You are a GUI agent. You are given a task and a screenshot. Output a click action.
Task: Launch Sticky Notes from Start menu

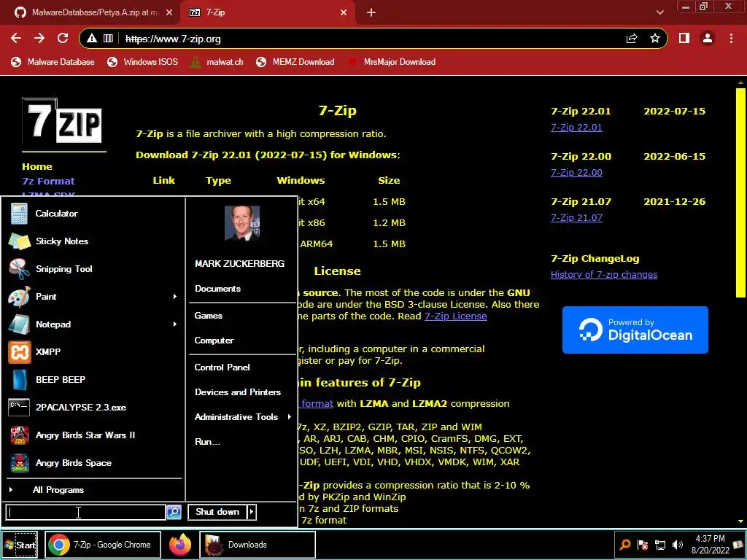(61, 241)
